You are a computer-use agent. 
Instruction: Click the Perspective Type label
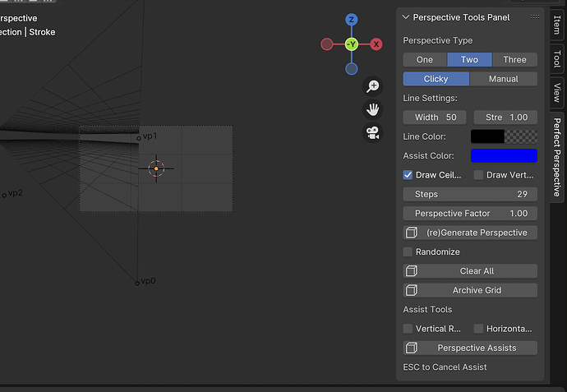click(x=437, y=40)
